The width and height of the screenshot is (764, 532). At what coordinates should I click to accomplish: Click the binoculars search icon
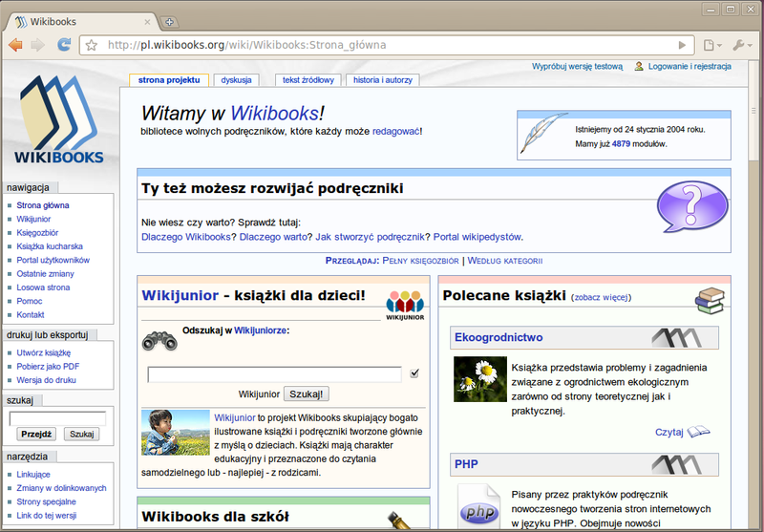pyautogui.click(x=159, y=341)
